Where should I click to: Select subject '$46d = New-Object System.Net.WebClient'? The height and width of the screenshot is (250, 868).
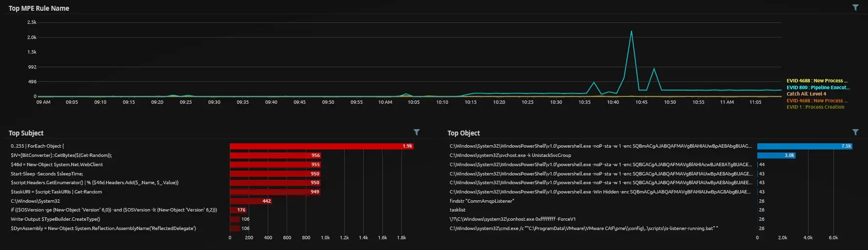coord(57,165)
